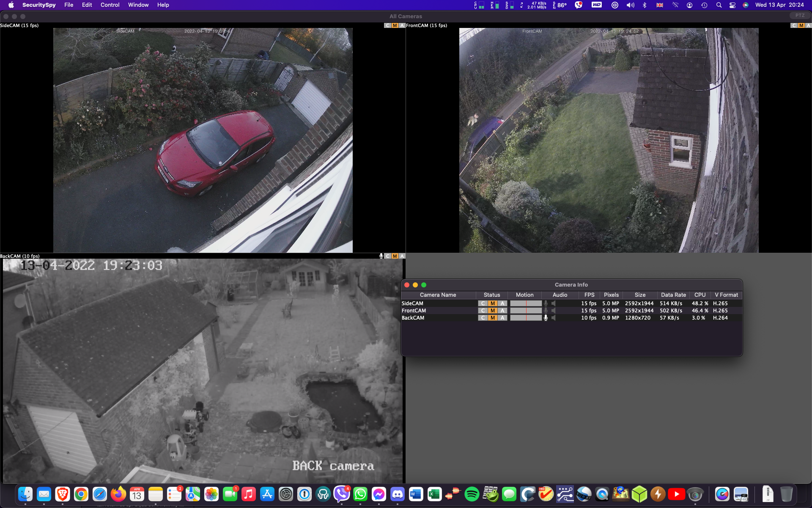Open WhatsApp from the Dock
This screenshot has width=812, height=508.
(x=360, y=494)
